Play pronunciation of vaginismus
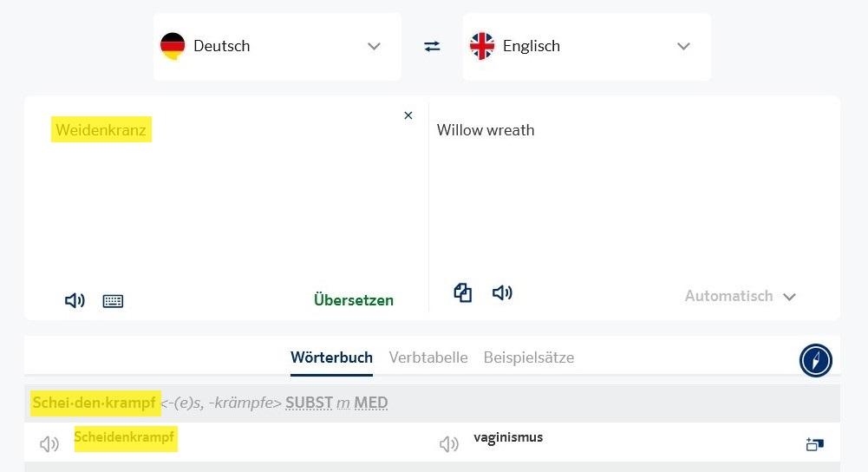868x472 pixels. pos(449,443)
